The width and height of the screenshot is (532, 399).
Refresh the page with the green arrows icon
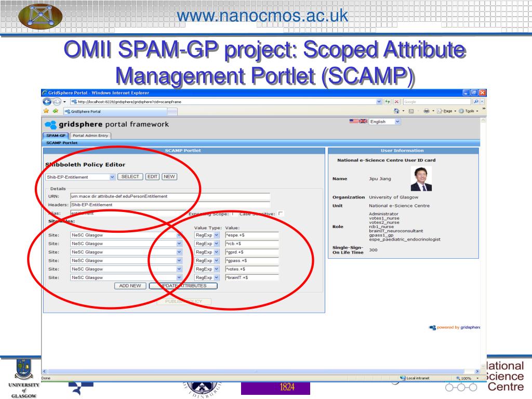pyautogui.click(x=388, y=101)
